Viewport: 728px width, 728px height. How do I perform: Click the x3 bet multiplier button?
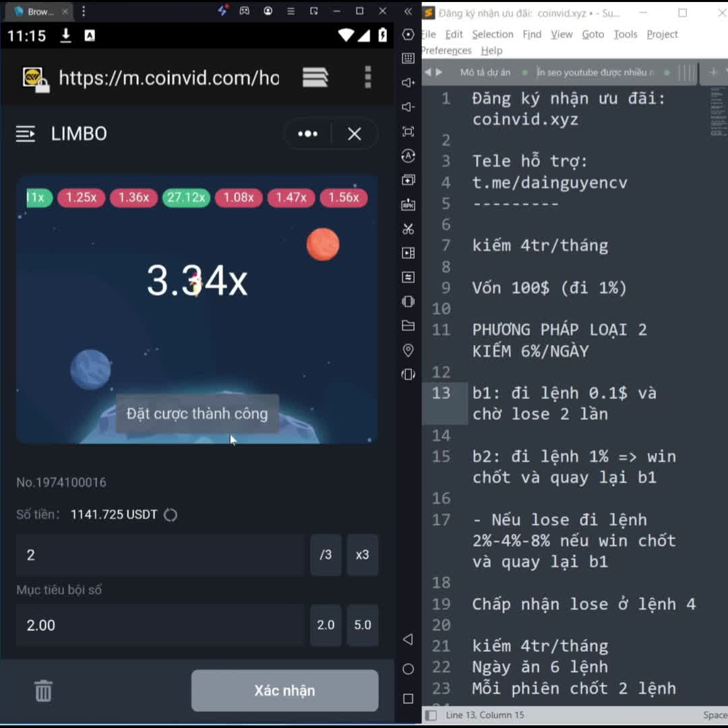(363, 555)
